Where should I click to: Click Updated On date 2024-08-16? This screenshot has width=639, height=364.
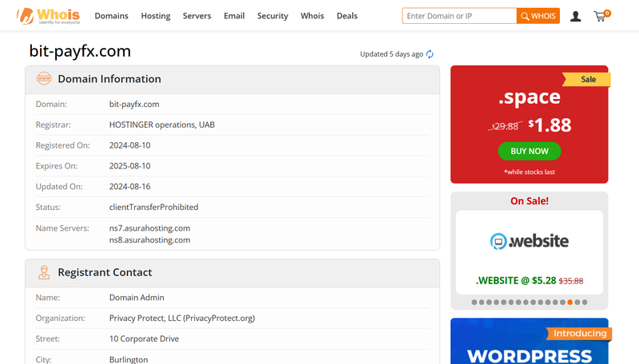tap(129, 187)
